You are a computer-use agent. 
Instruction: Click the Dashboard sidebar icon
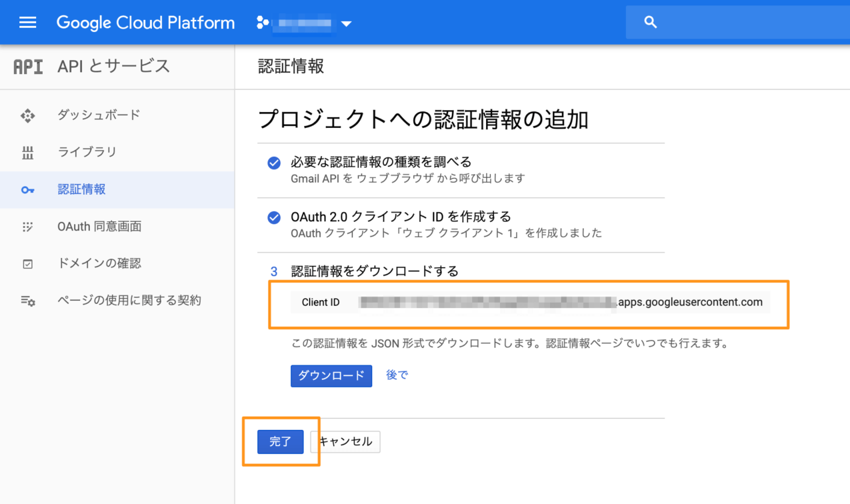click(x=27, y=115)
